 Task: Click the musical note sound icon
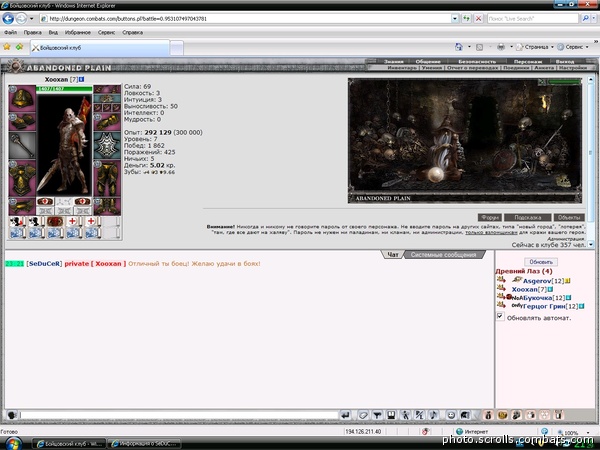[x=434, y=415]
